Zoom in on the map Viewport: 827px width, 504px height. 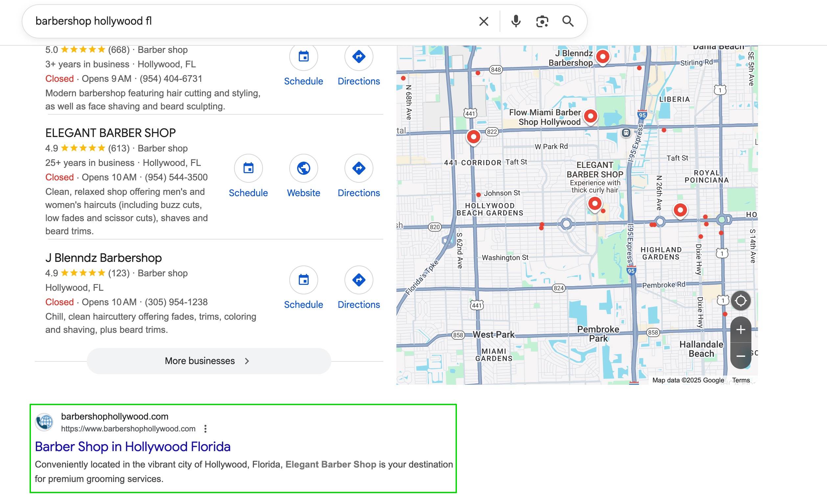pos(741,330)
